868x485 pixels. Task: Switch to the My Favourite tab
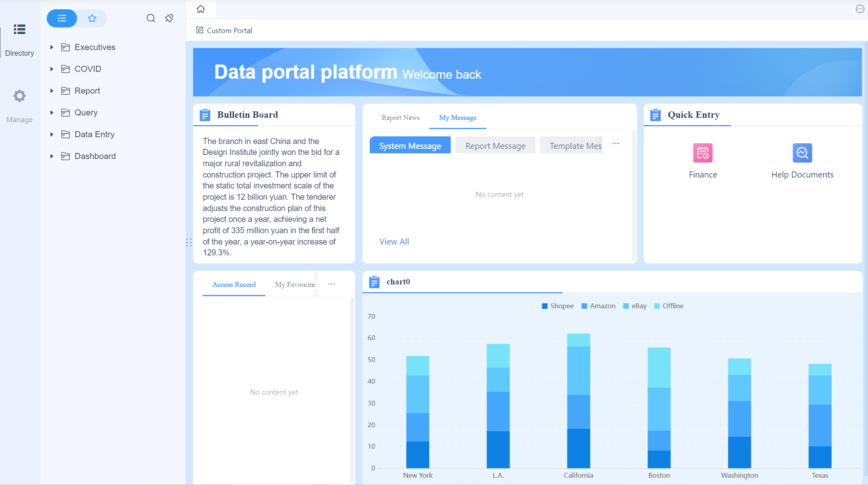point(295,284)
